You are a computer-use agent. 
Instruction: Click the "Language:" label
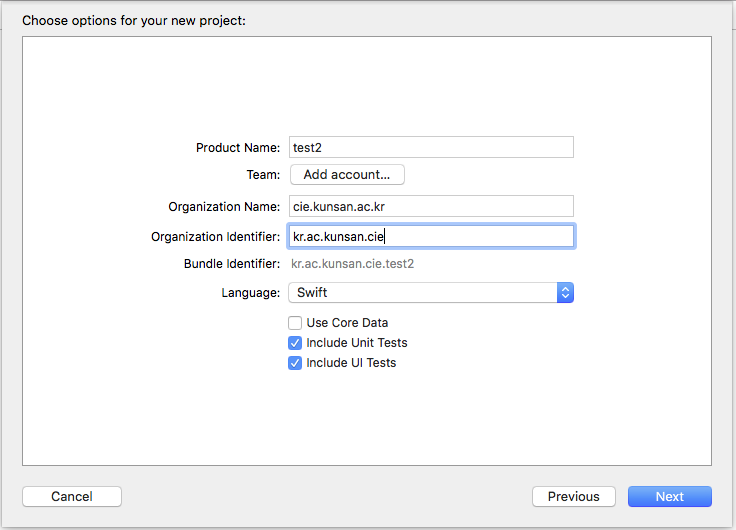coord(250,293)
